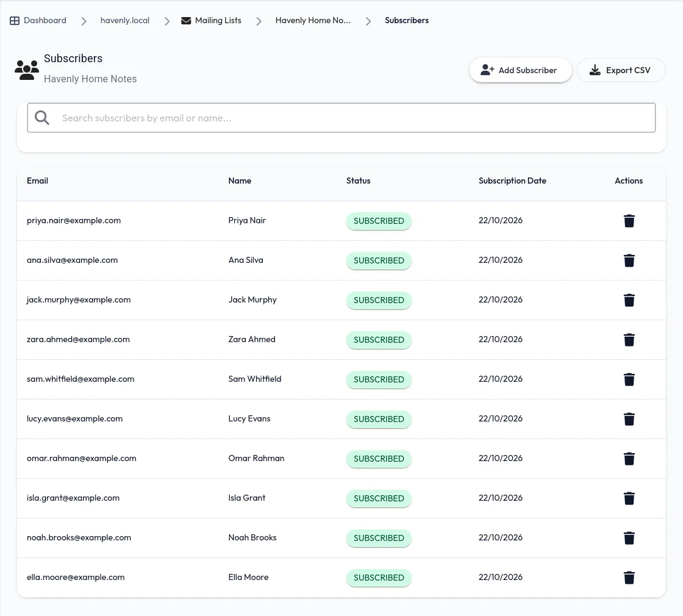Select email ana.silva@example.com

[73, 260]
